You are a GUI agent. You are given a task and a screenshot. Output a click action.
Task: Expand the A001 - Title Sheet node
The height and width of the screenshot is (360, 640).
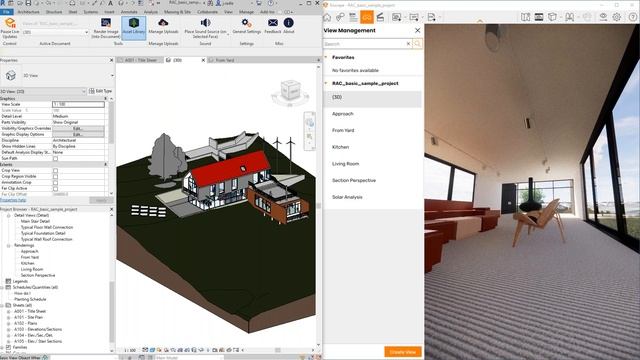point(9,311)
